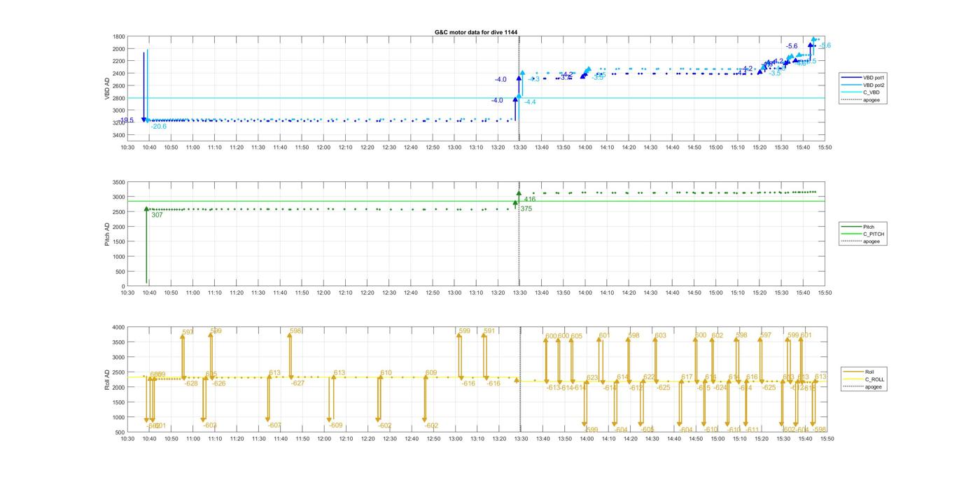
Task: Click the -20.6 data label on VBD plot
Action: (x=158, y=126)
